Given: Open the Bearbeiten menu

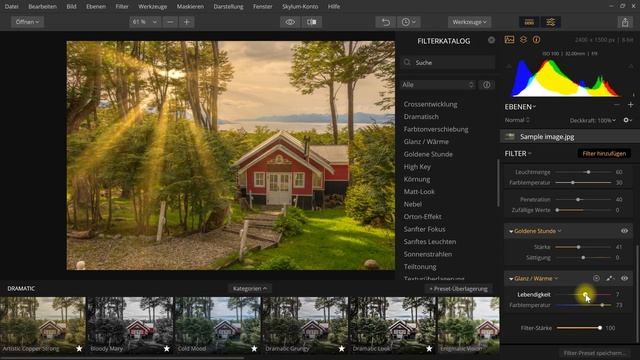Looking at the screenshot, I should pyautogui.click(x=42, y=7).
